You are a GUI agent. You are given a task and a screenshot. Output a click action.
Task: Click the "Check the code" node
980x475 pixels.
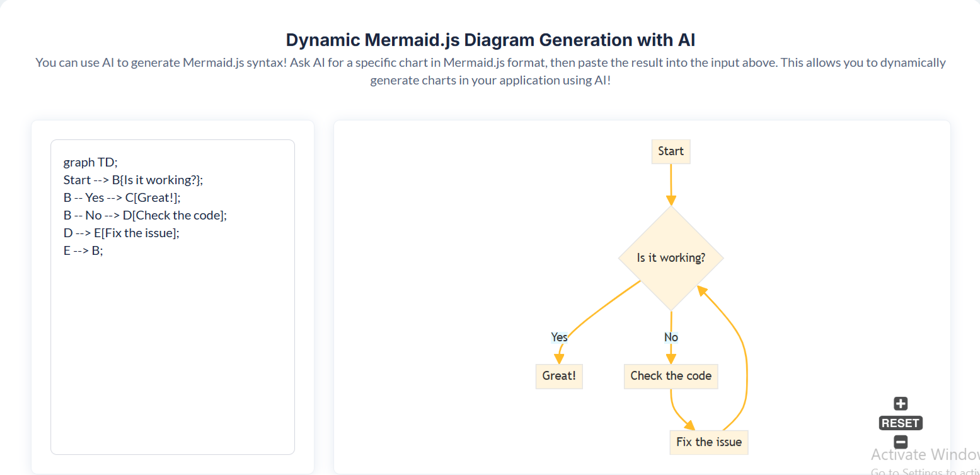click(x=671, y=376)
